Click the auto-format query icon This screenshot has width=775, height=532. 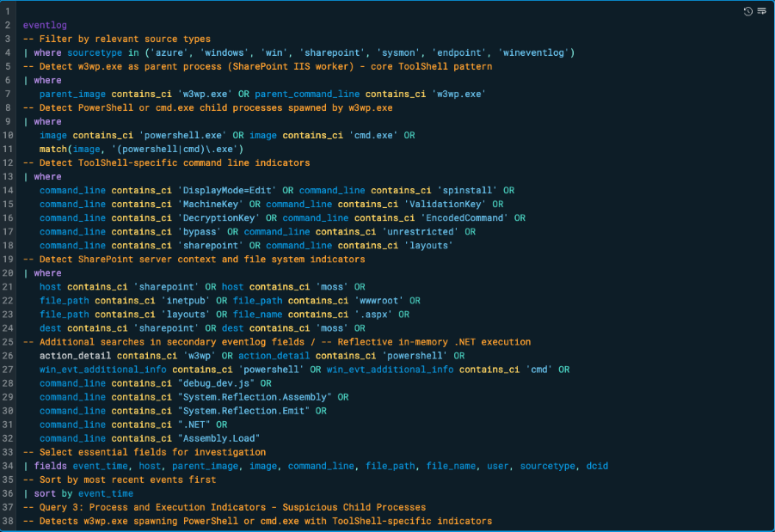762,10
